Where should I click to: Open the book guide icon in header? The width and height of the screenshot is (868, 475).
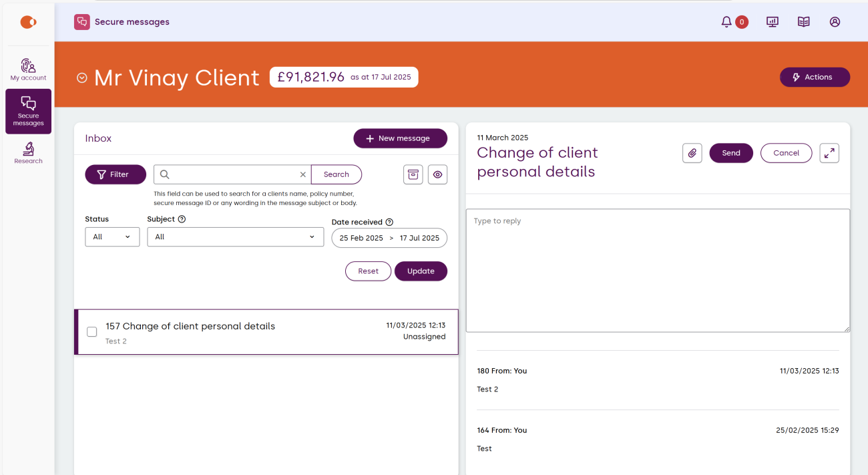tap(804, 22)
